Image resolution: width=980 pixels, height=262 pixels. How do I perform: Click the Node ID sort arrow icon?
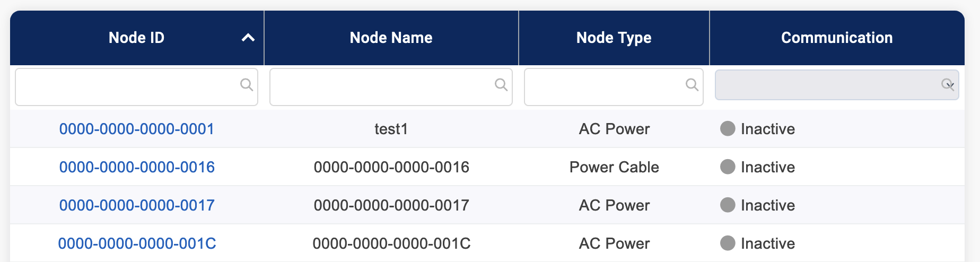[248, 38]
